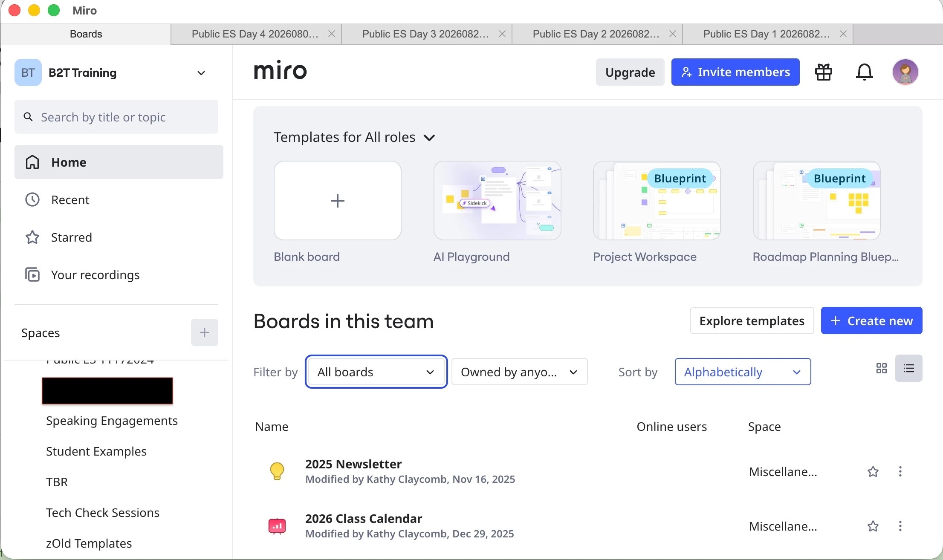Switch to list view layout
Image resolution: width=943 pixels, height=560 pixels.
(909, 369)
